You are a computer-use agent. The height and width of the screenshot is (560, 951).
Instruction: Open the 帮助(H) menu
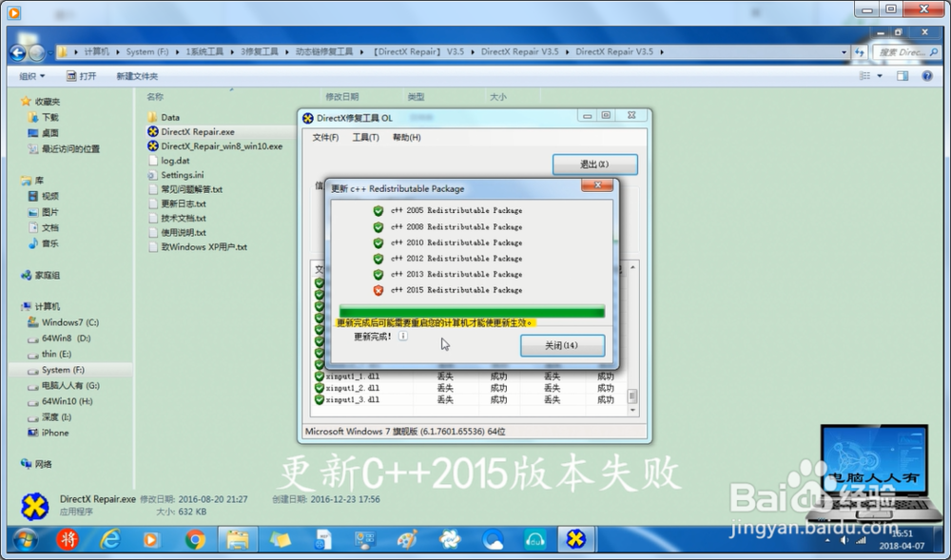click(x=406, y=138)
